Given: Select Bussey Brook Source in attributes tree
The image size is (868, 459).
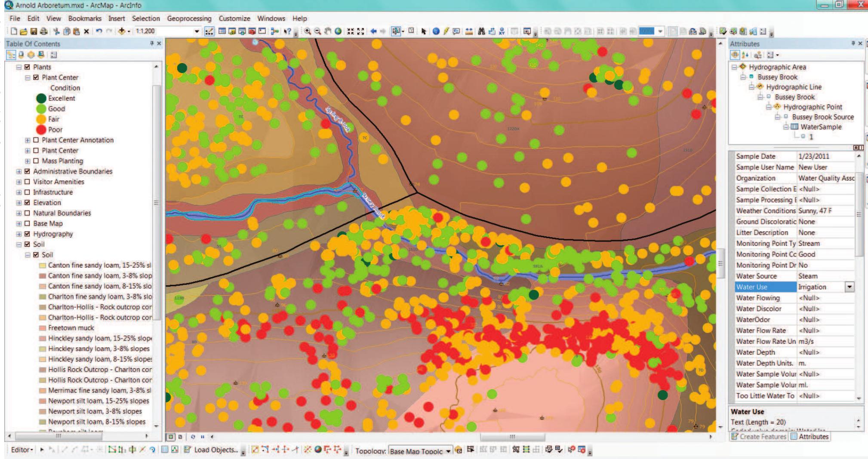Looking at the screenshot, I should coord(822,117).
